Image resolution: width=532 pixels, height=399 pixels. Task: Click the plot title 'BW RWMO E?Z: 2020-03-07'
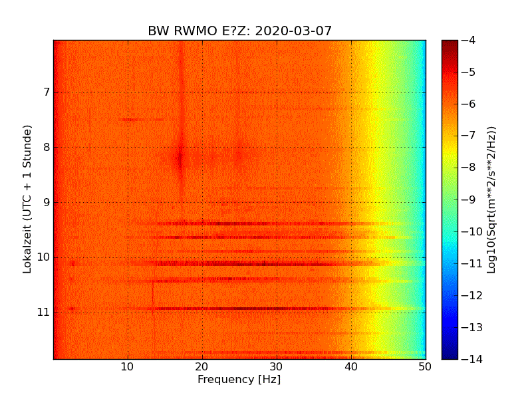[239, 31]
